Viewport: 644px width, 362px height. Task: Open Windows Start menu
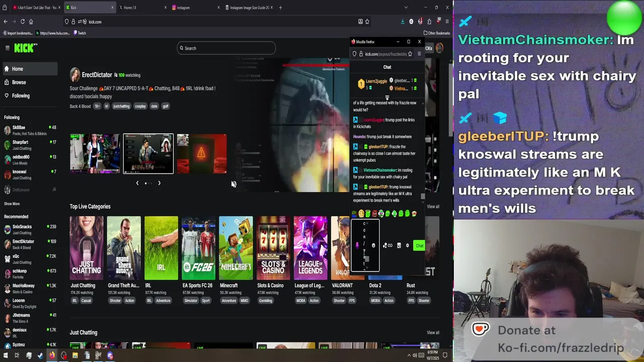[x=5, y=355]
